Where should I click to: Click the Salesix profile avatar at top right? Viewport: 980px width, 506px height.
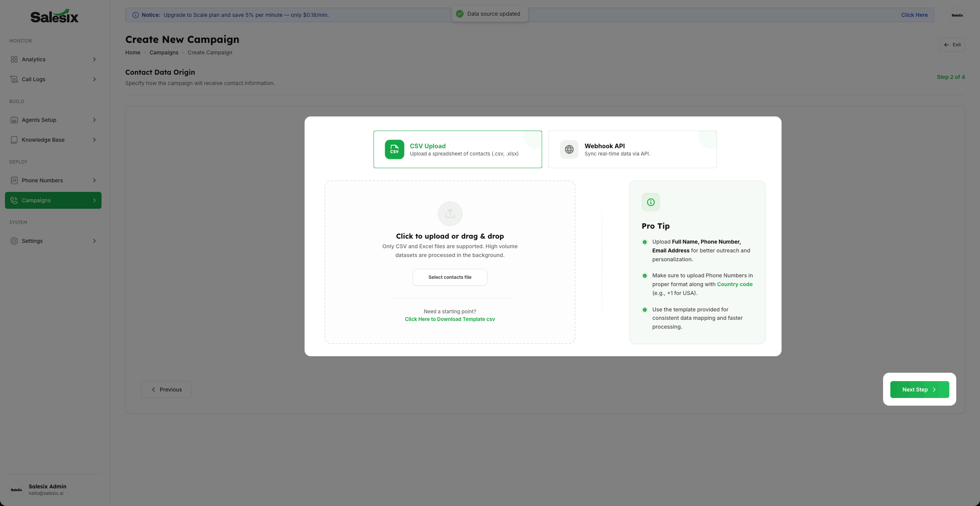(x=957, y=15)
